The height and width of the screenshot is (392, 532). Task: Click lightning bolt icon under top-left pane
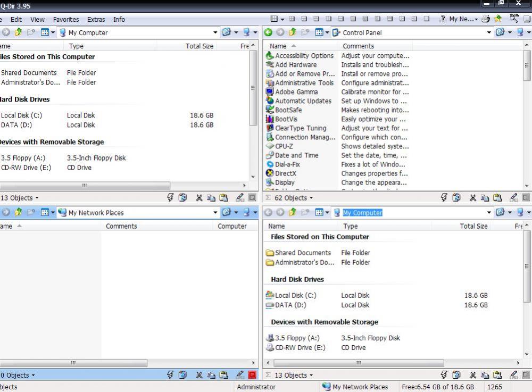(x=170, y=198)
